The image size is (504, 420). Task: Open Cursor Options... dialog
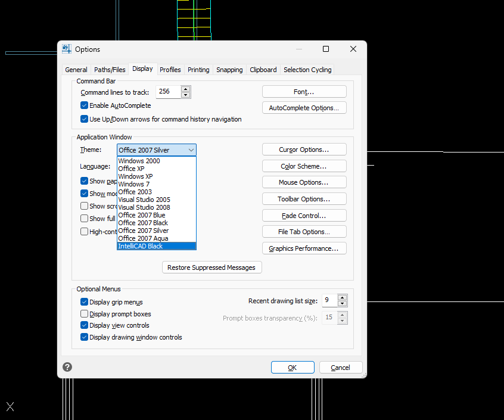[304, 150]
